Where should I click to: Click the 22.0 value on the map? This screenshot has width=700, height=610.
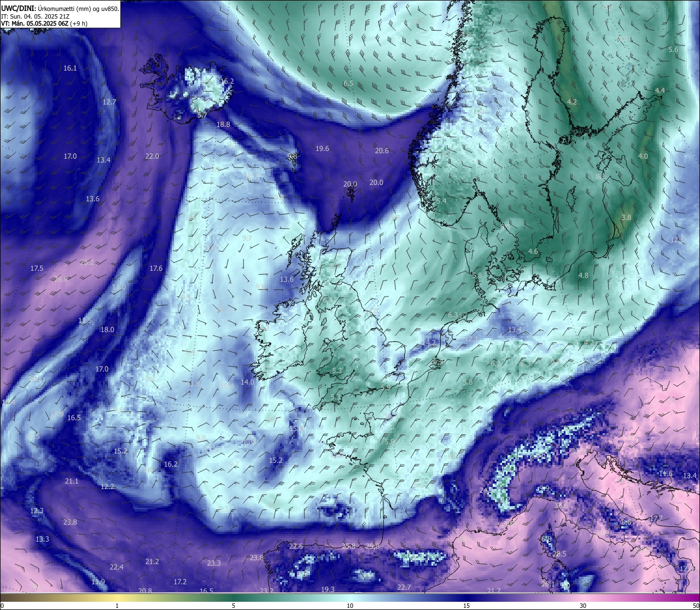click(x=152, y=156)
